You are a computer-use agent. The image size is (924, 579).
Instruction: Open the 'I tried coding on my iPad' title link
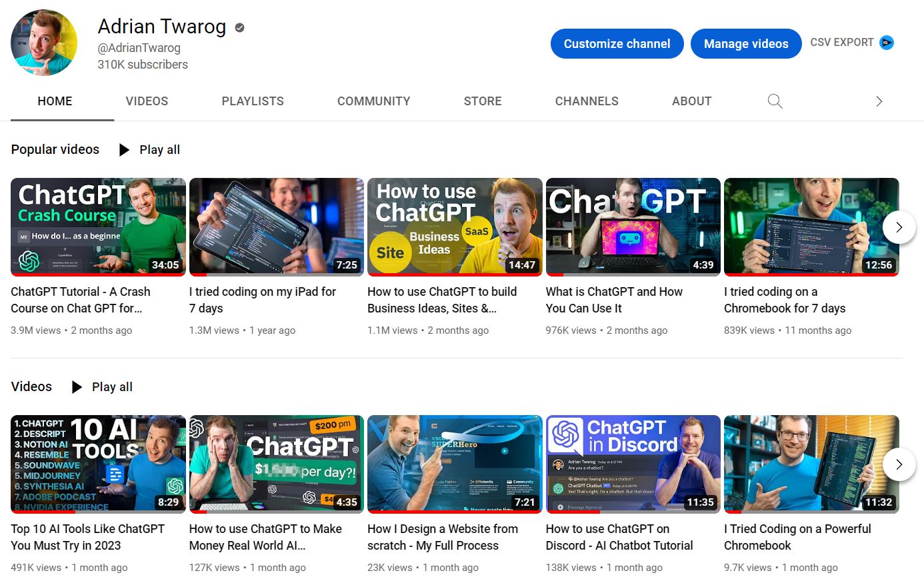click(262, 300)
